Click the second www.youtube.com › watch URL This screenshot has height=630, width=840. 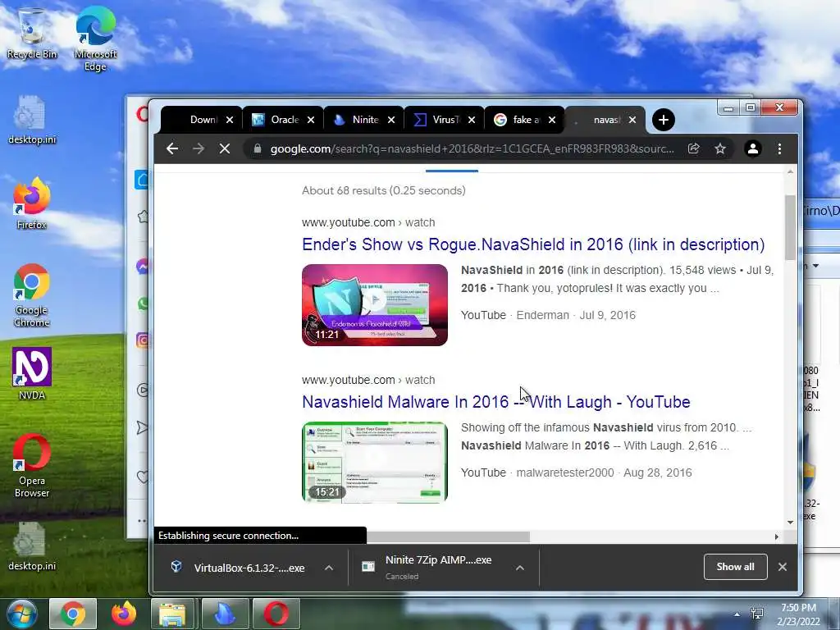coord(368,380)
